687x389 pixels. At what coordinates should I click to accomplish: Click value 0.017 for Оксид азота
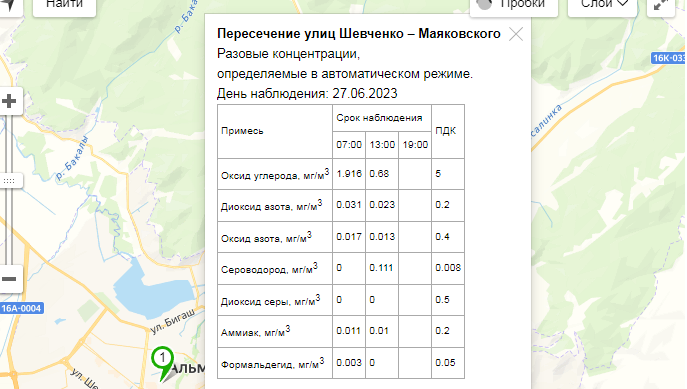[349, 237]
